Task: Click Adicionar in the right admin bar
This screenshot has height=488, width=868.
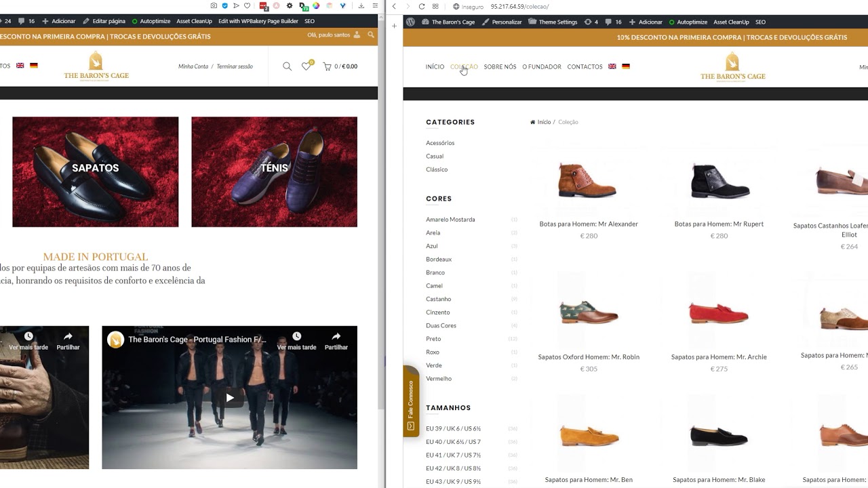Action: pos(646,22)
